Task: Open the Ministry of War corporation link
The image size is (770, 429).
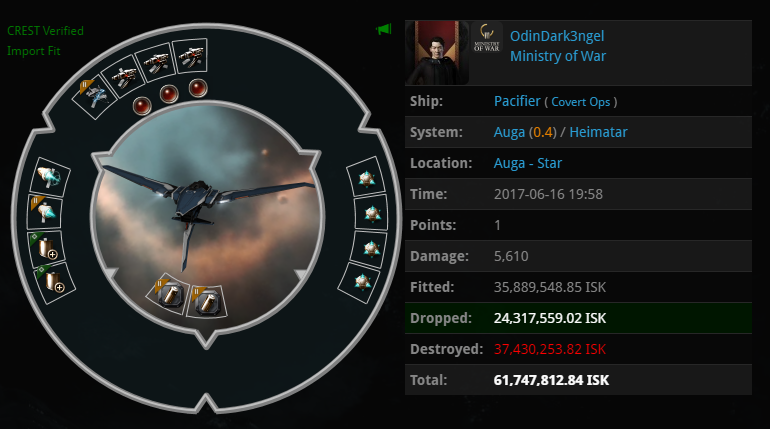Action: (x=558, y=56)
